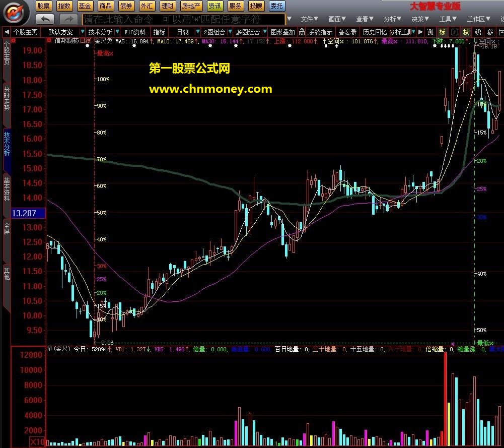Click the 备忘录 toolbar item
The width and height of the screenshot is (504, 448).
pos(347,32)
